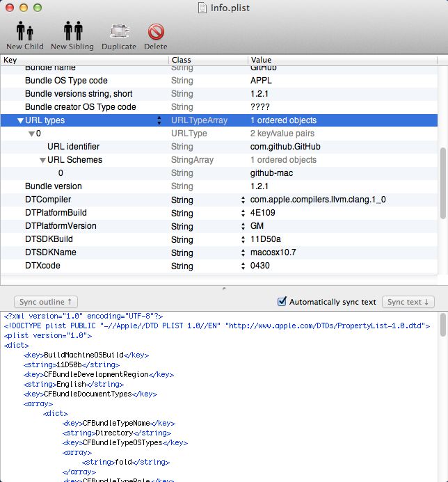This screenshot has width=448, height=482.
Task: Click CFBundleDevelopmentRegion key in XML
Action: pyautogui.click(x=96, y=375)
